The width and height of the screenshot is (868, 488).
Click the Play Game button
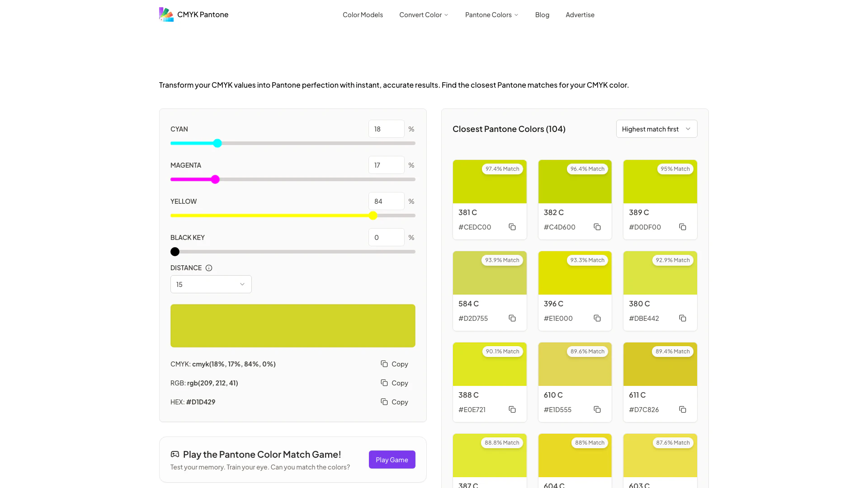(392, 460)
